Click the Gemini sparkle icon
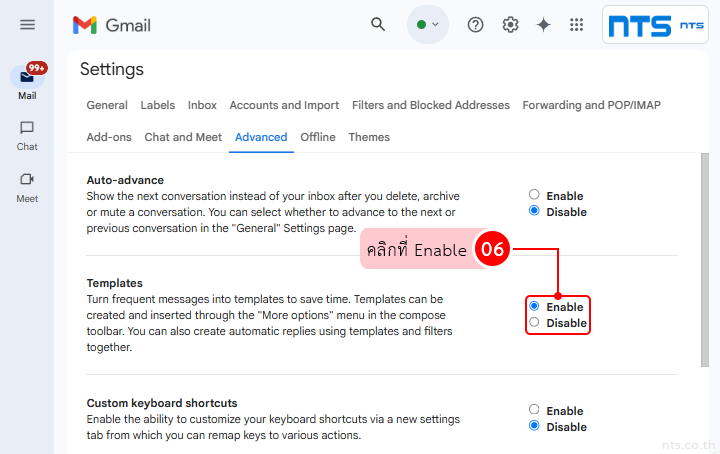 [543, 25]
